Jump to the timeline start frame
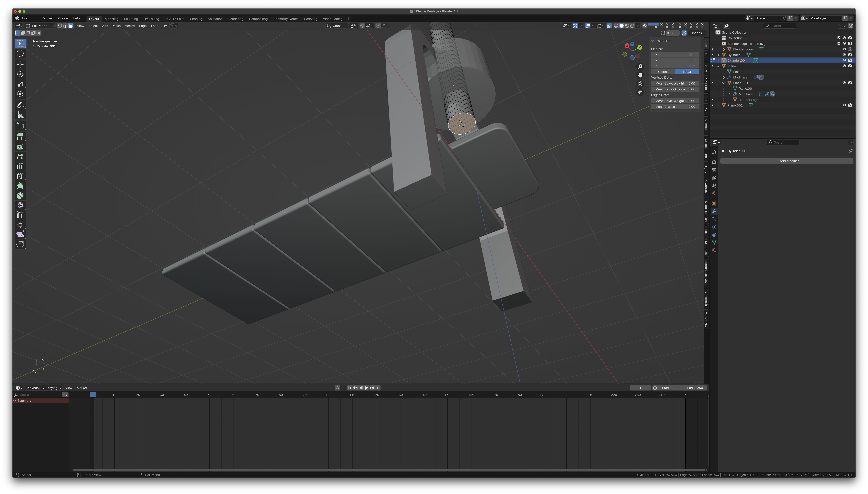 (x=350, y=388)
